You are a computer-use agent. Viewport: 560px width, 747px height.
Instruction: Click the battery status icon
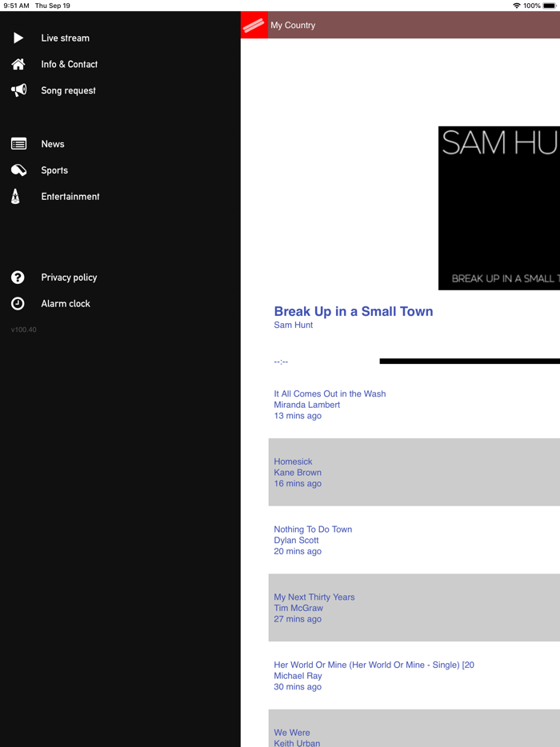tap(549, 6)
